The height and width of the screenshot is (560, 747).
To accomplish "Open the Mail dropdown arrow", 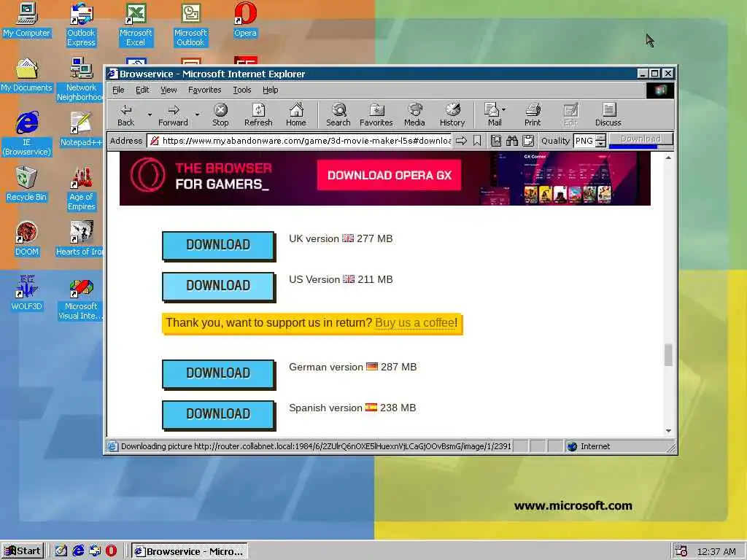I will pos(504,109).
